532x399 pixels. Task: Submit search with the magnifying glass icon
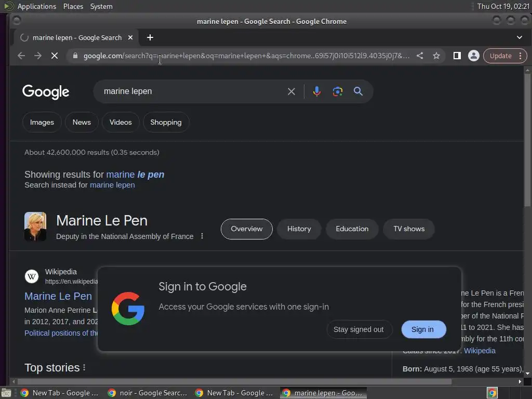coord(358,91)
